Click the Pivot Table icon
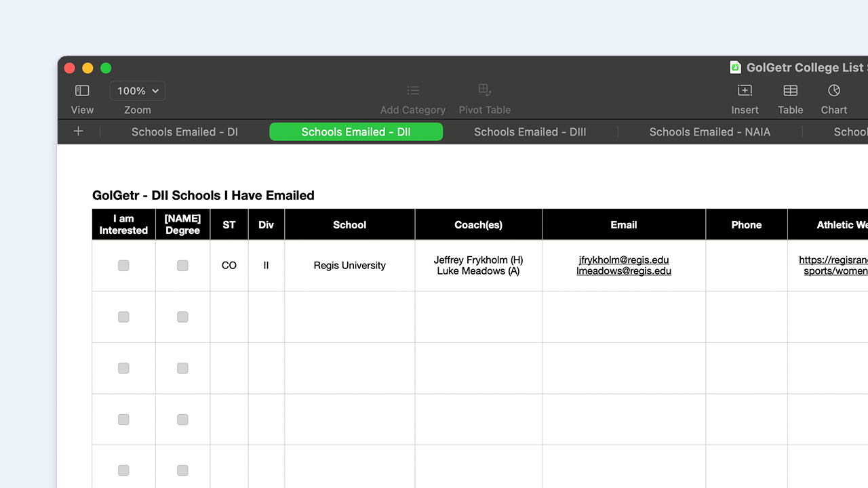Image resolution: width=868 pixels, height=488 pixels. tap(485, 90)
